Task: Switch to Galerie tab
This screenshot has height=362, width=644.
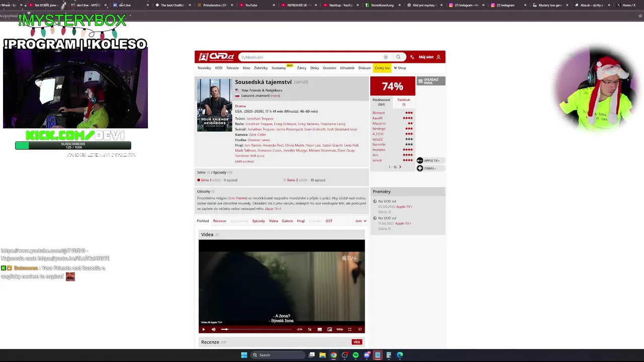Action: 287,221
